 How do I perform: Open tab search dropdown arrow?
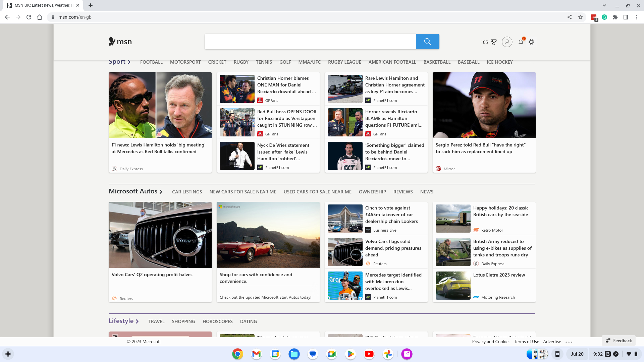point(604,5)
